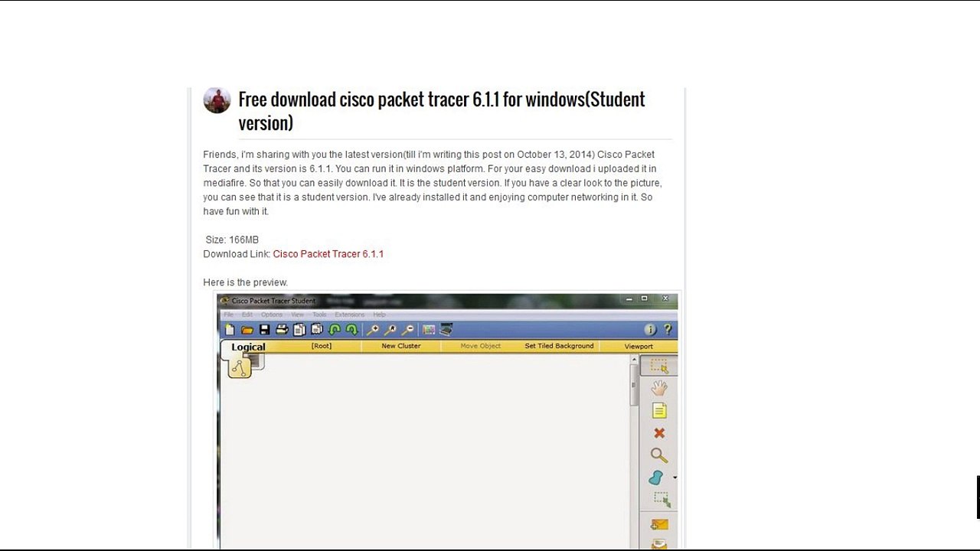Click Set Tiled Background button
Image resolution: width=980 pixels, height=551 pixels.
(559, 346)
